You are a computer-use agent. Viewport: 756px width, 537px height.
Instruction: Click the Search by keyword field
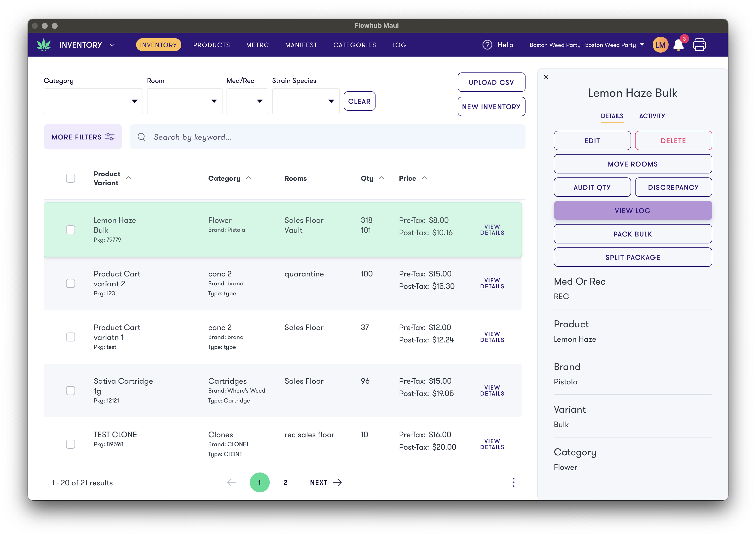point(328,137)
